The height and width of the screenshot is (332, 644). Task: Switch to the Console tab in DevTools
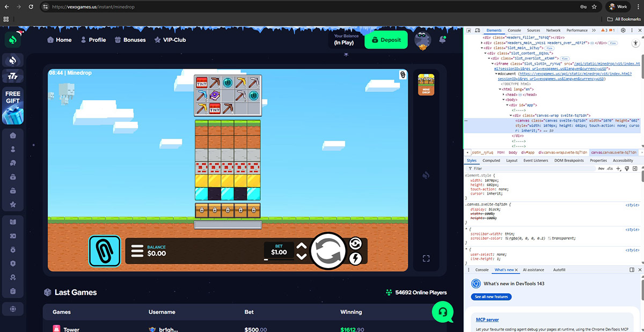pos(514,31)
